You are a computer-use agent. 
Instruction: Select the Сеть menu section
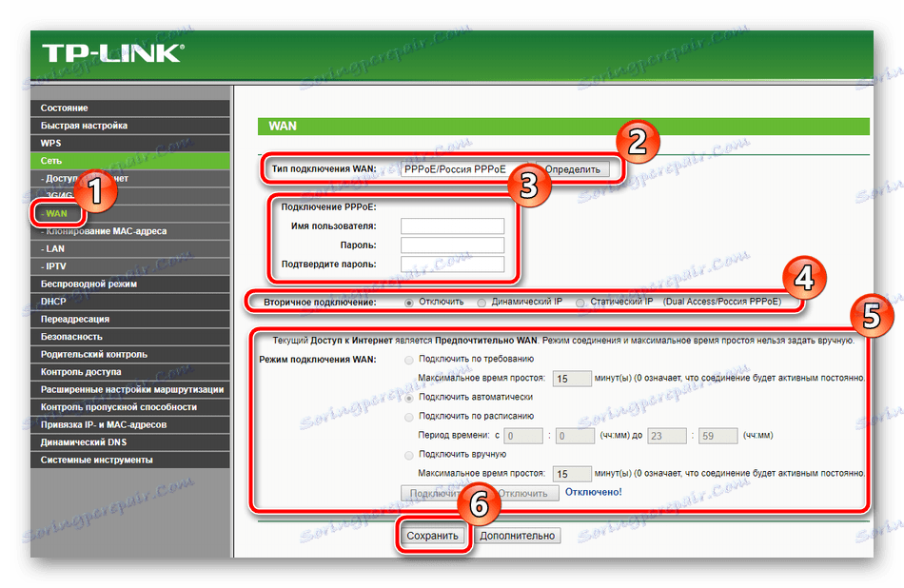click(x=129, y=160)
